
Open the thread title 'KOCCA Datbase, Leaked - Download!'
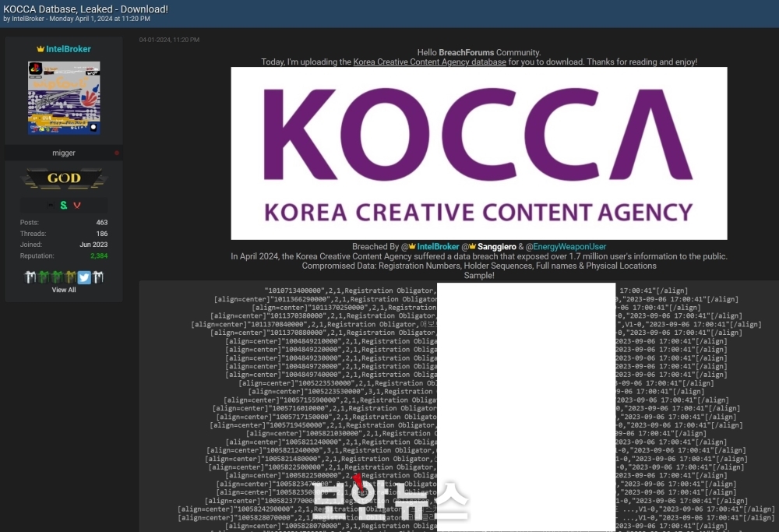(86, 9)
